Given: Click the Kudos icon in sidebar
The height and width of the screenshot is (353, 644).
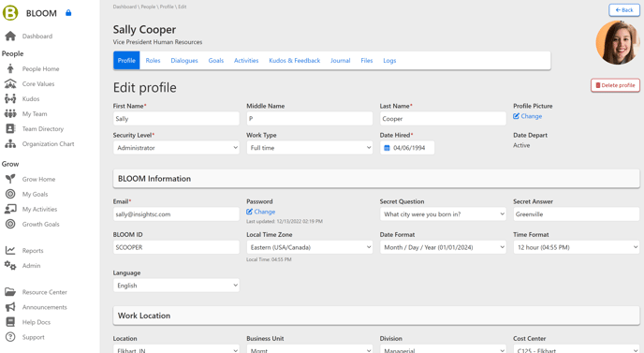Looking at the screenshot, I should 10,98.
